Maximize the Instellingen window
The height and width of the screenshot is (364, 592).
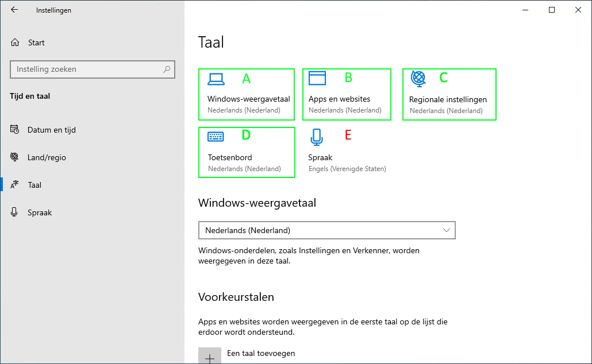point(552,10)
